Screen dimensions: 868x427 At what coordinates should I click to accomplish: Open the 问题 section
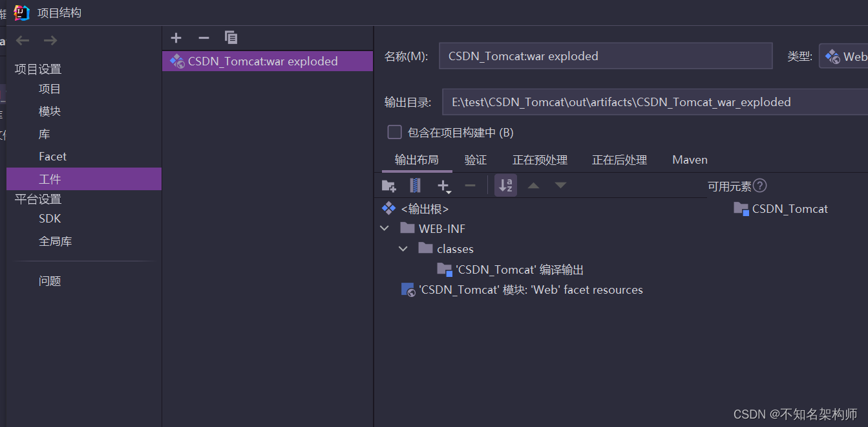tap(50, 281)
